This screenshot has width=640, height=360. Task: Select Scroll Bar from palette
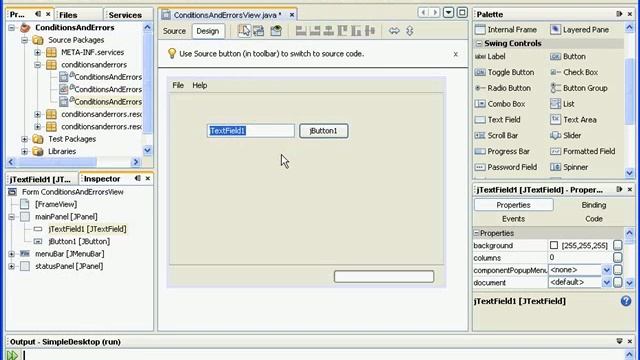tap(497, 136)
